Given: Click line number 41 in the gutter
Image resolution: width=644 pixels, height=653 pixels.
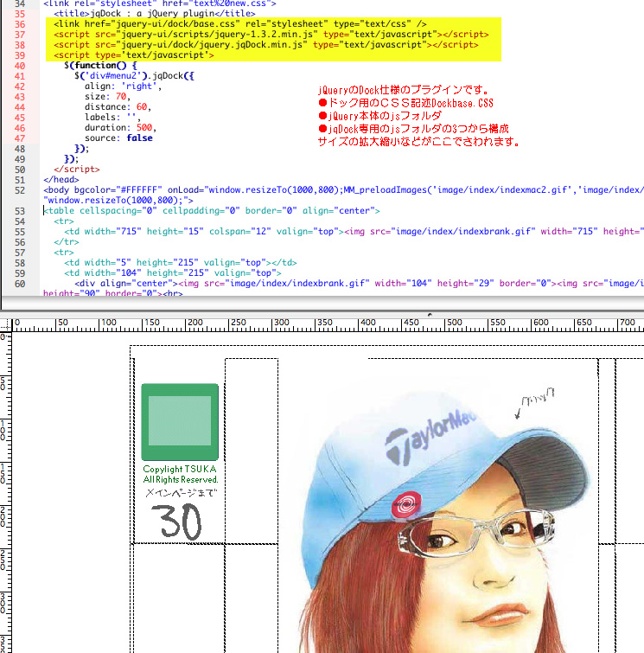Looking at the screenshot, I should 20,76.
